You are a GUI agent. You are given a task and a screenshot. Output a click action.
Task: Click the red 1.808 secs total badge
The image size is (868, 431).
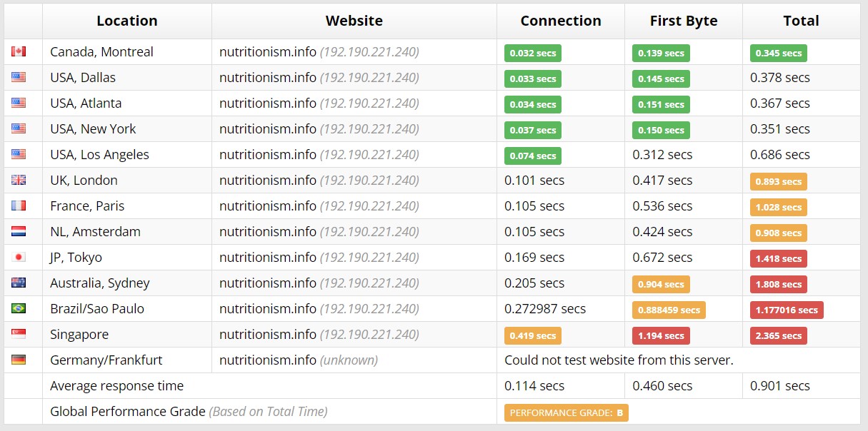coord(779,284)
